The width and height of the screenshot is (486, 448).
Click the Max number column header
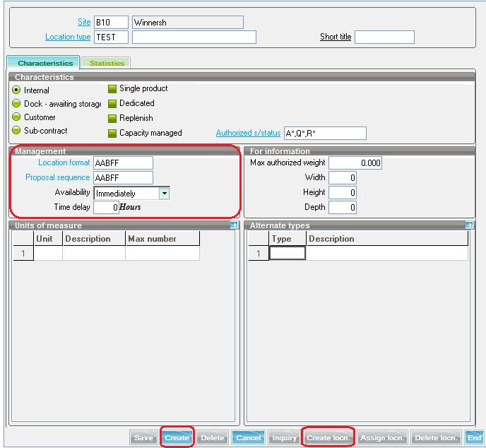162,239
